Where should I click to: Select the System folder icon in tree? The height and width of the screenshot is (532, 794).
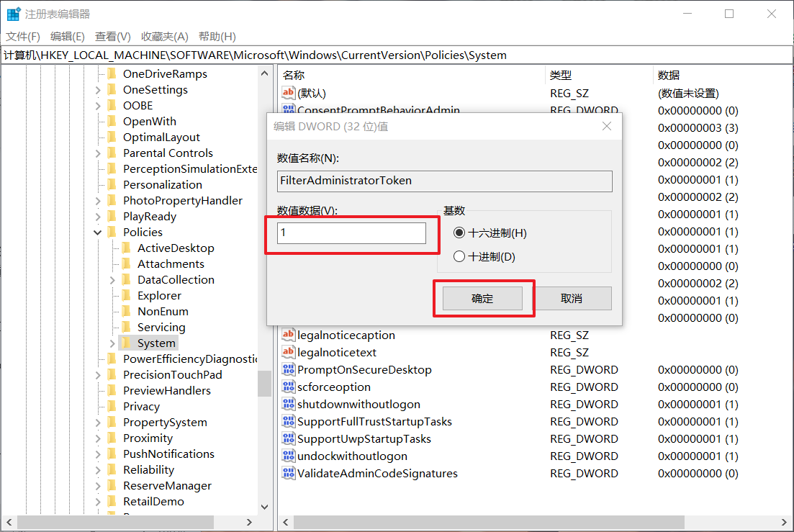(x=126, y=343)
